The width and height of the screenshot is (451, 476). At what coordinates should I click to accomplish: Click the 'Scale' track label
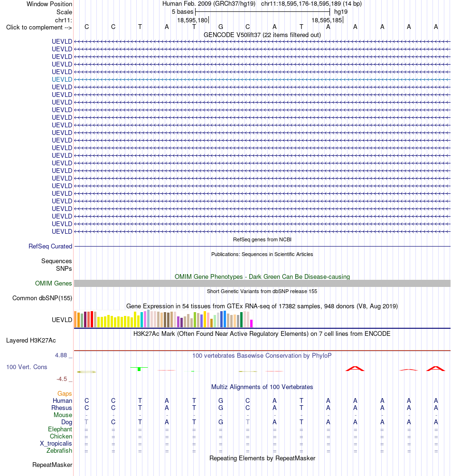pyautogui.click(x=64, y=12)
